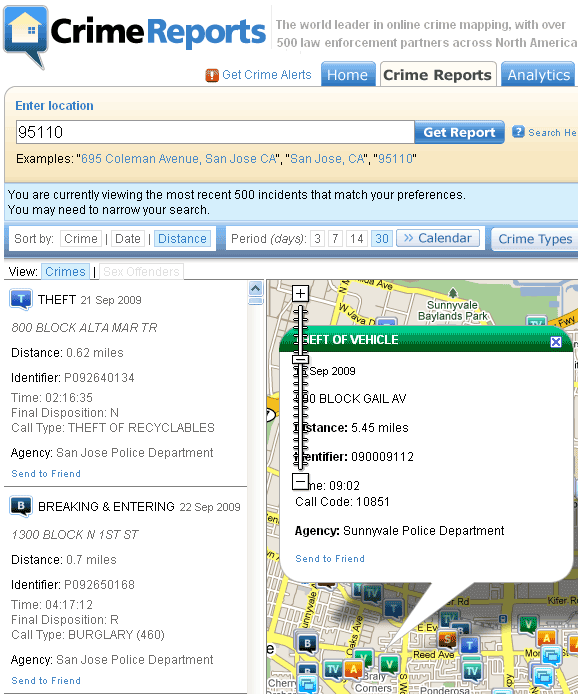
Task: Open the Get Crime Alerts link
Action: [266, 75]
